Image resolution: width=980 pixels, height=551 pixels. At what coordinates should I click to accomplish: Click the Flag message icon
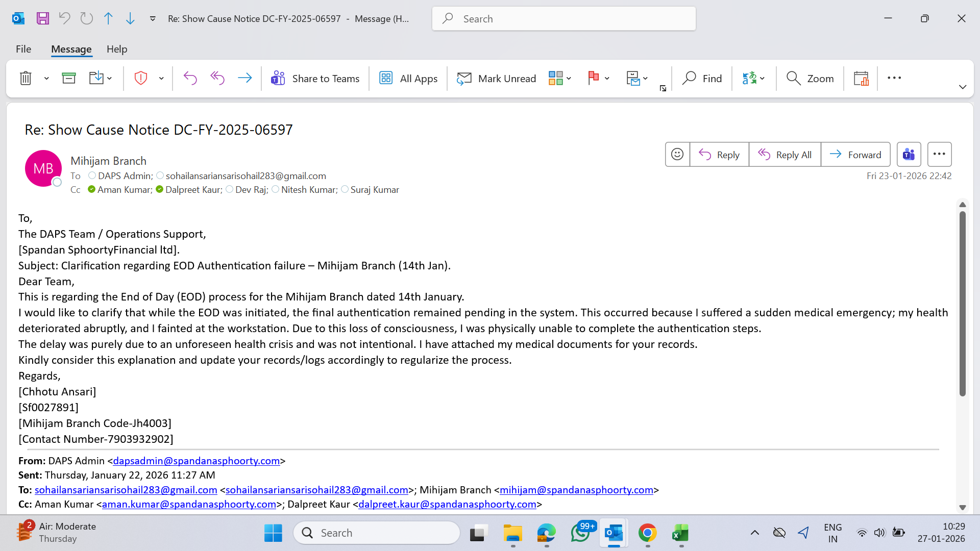[593, 78]
